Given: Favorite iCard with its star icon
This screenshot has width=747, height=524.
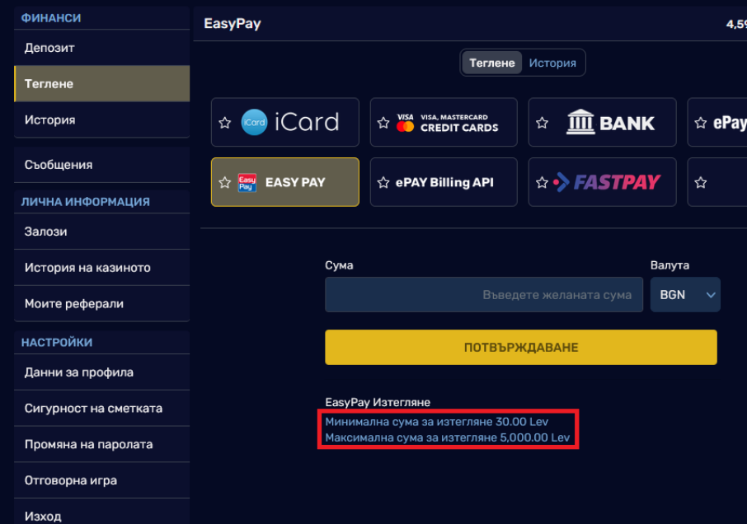Looking at the screenshot, I should (x=225, y=123).
